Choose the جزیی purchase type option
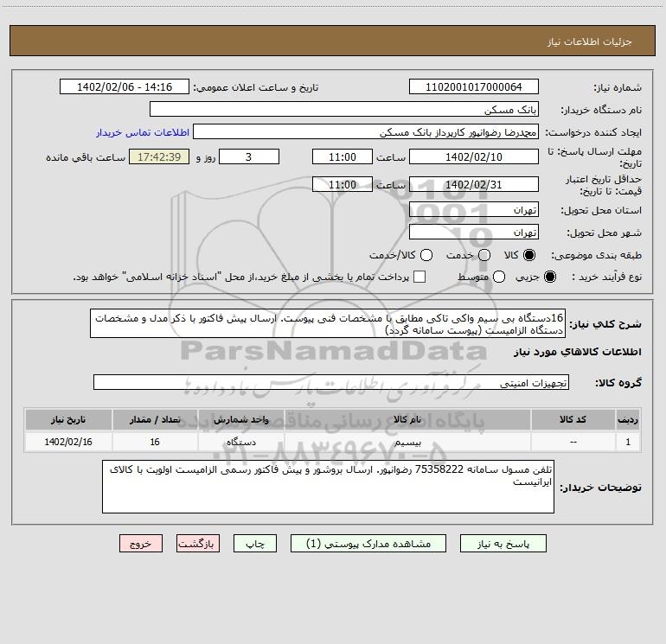 click(552, 277)
